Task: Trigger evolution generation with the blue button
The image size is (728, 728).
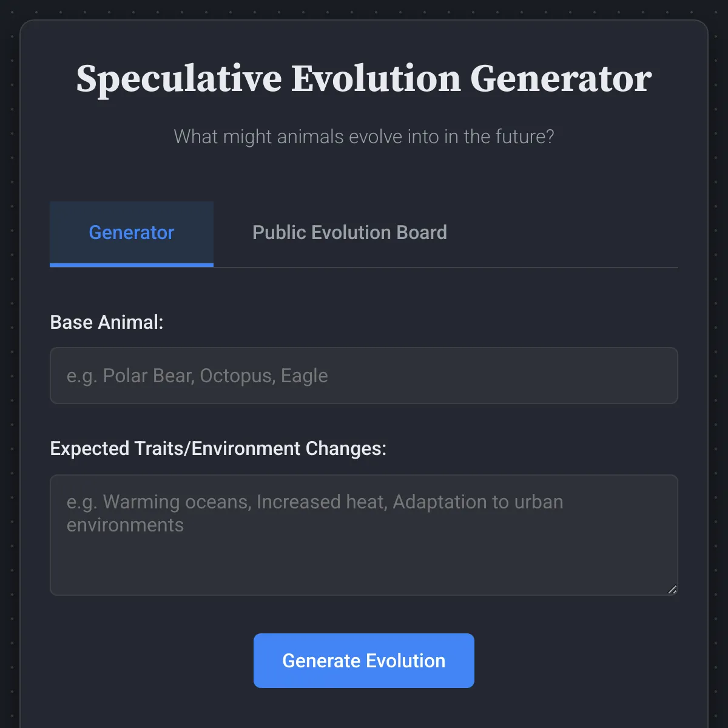Action: (363, 661)
